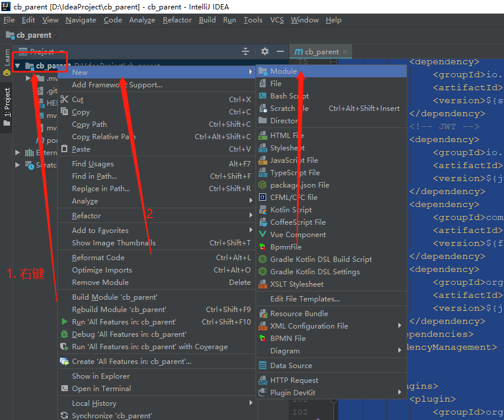This screenshot has width=504, height=420.
Task: Click the CoffeeScript File icon
Action: [263, 222]
